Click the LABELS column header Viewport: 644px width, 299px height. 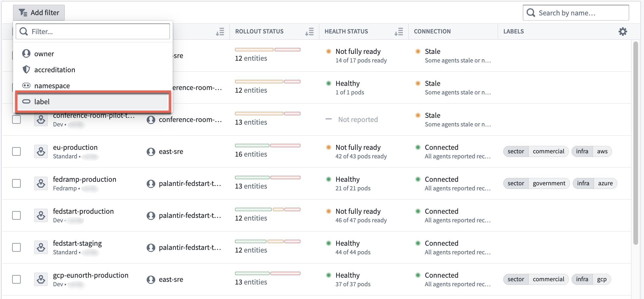click(514, 31)
